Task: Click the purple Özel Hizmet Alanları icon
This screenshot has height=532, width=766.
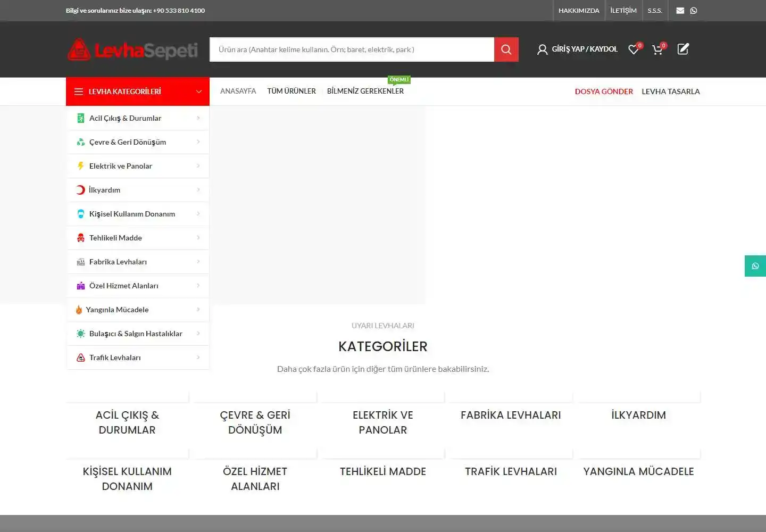Action: click(x=81, y=286)
